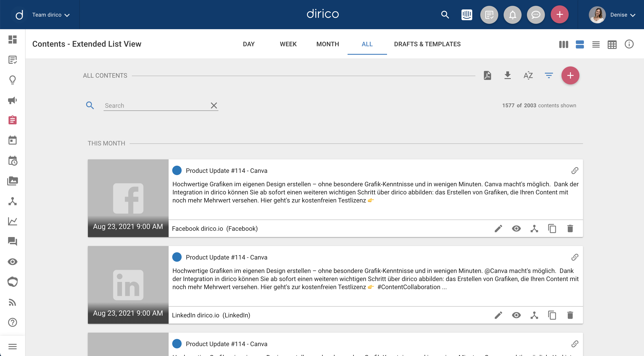Image resolution: width=644 pixels, height=356 pixels.
Task: Export contents list as PDF
Action: [x=487, y=75]
